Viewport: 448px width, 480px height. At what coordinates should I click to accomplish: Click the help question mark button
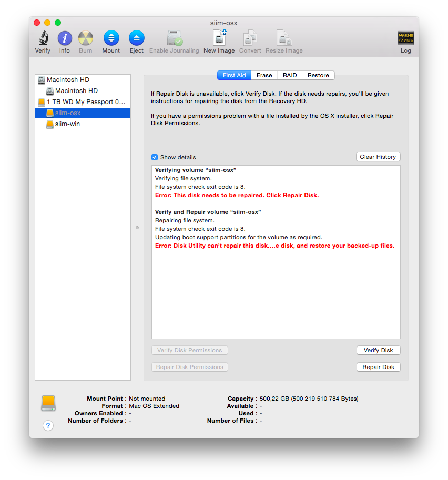coord(48,425)
